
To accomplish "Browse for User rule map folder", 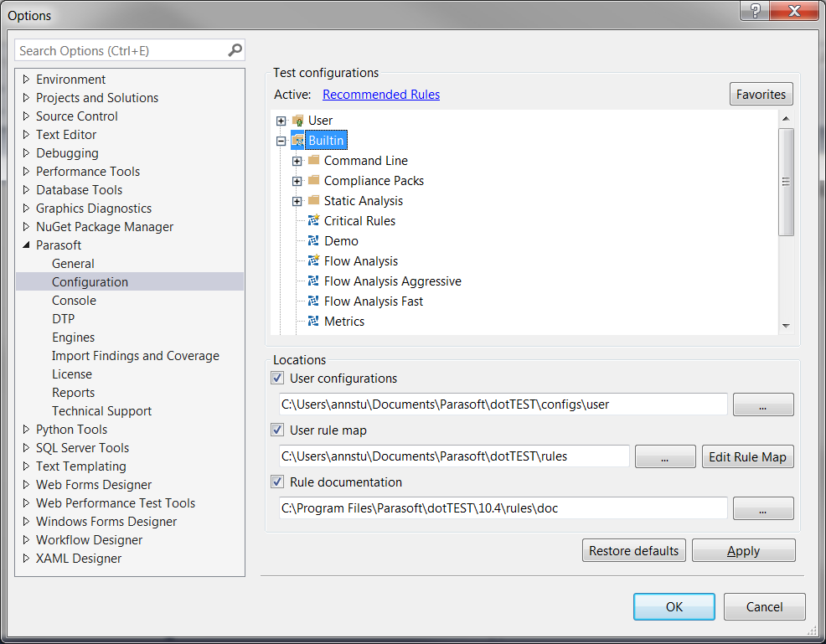I will (x=665, y=456).
